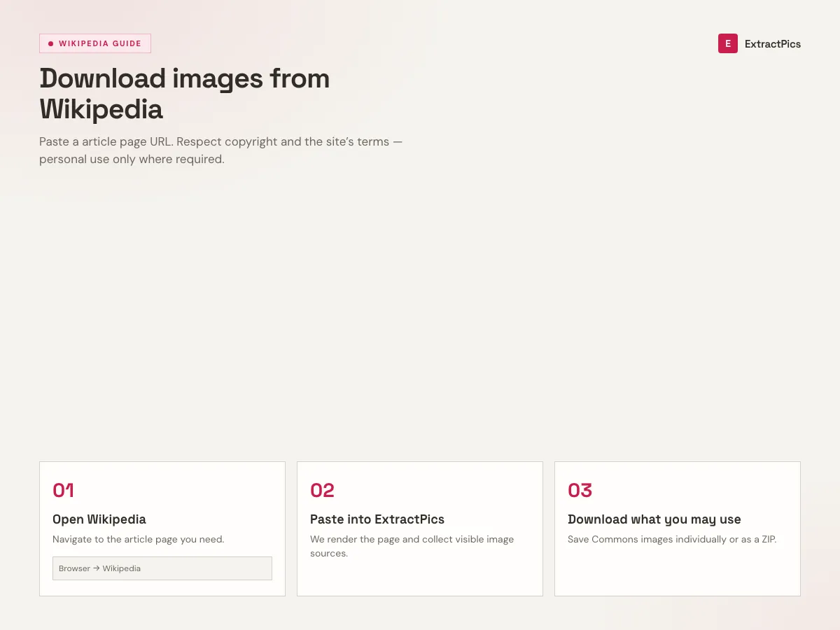Click the Wikipedia Guide badge
Image resolution: width=840 pixels, height=630 pixels.
(95, 43)
